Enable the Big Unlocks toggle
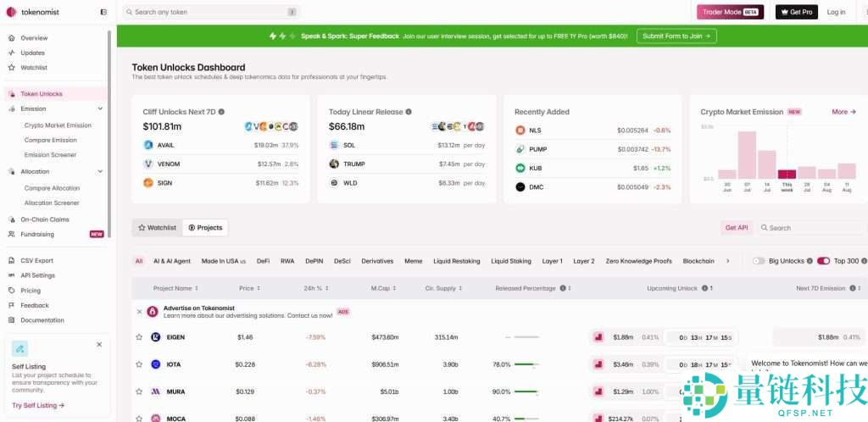Viewport: 868px width, 422px height. coord(758,261)
